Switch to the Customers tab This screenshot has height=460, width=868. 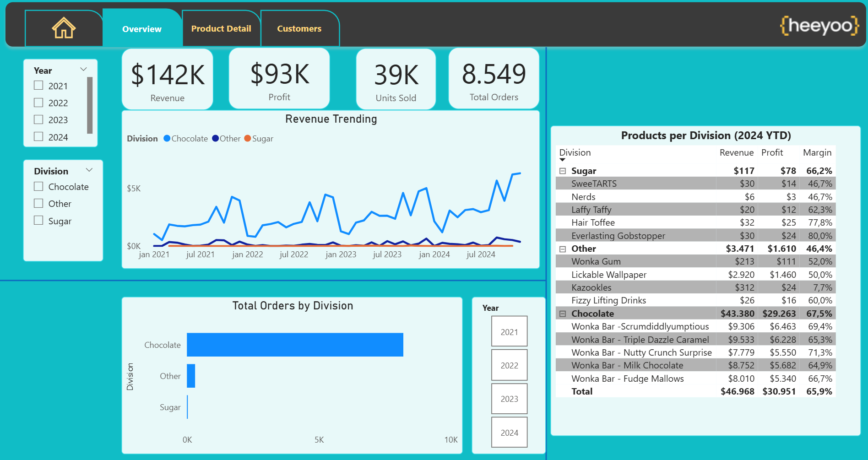pyautogui.click(x=299, y=28)
